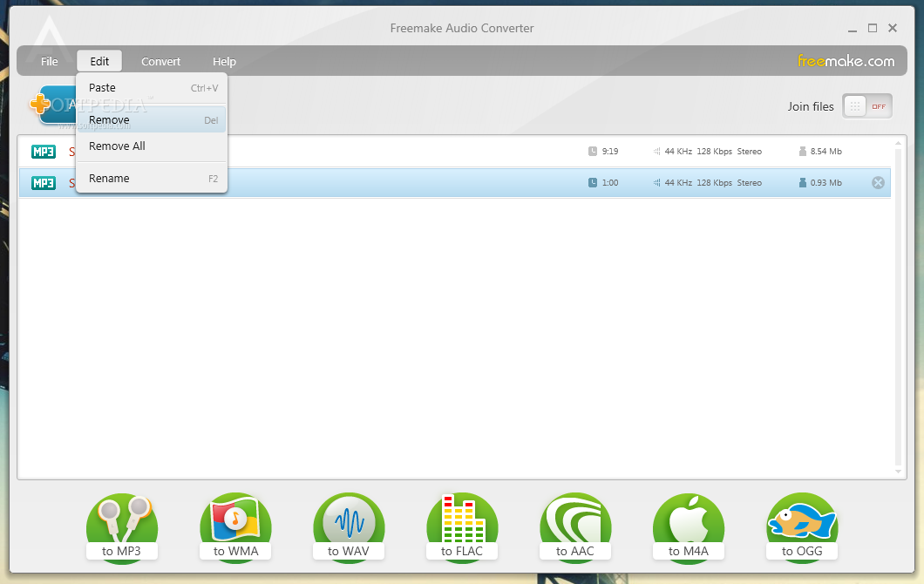Click audio quality info of the 1:00 track
Screen dimensions: 924x584
point(707,183)
